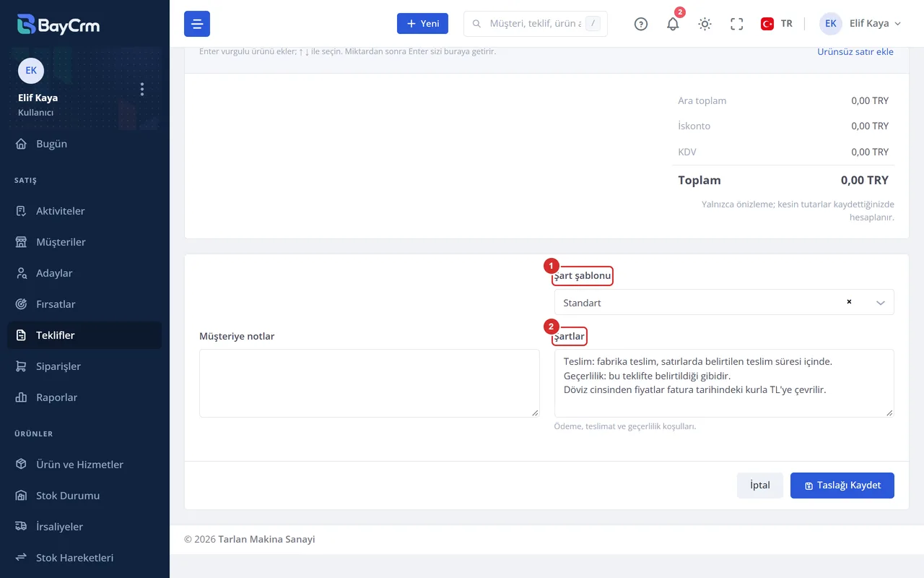
Task: Click the KDV label
Action: pos(687,152)
